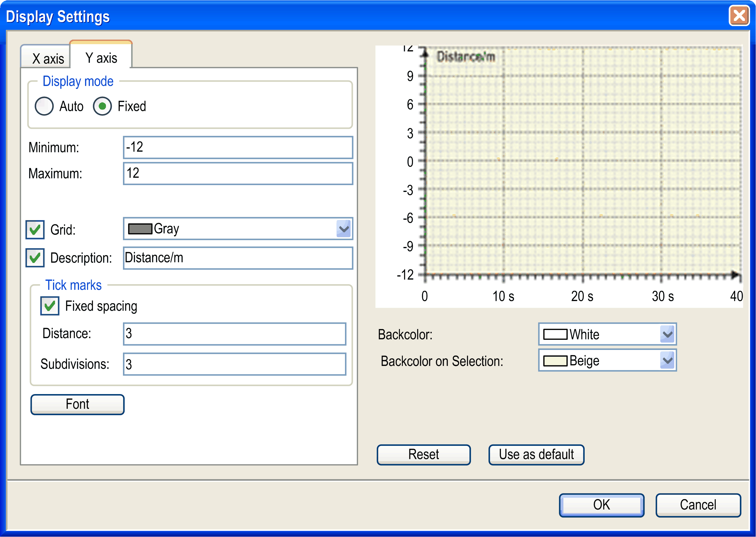Close the Display Settings dialog
This screenshot has width=756, height=537.
tap(739, 16)
